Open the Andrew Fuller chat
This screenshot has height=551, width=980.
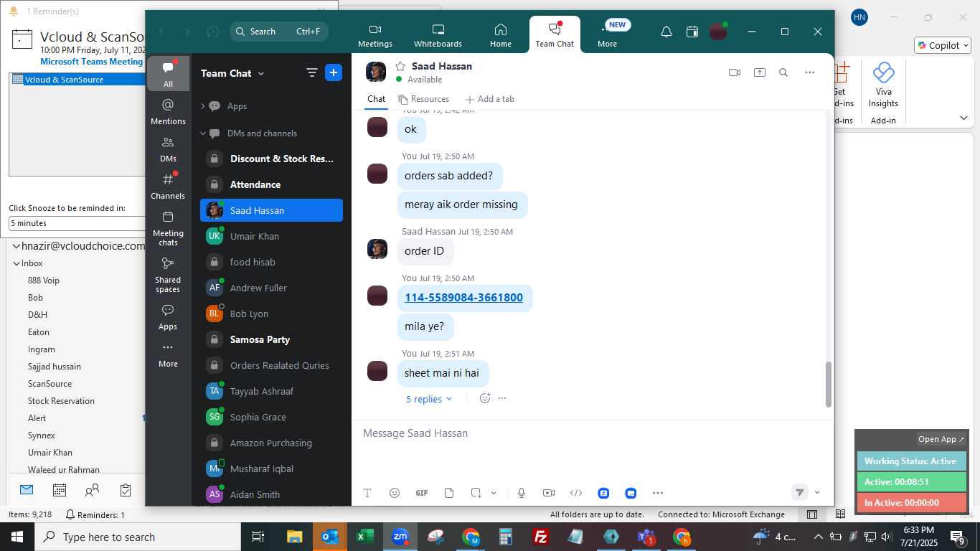click(x=271, y=288)
